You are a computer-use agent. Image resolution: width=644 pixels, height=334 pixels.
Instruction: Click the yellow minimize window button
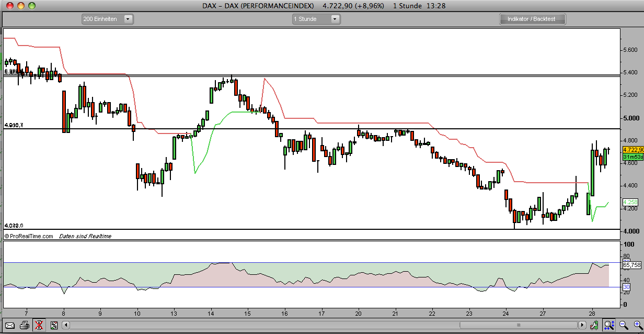coord(20,5)
